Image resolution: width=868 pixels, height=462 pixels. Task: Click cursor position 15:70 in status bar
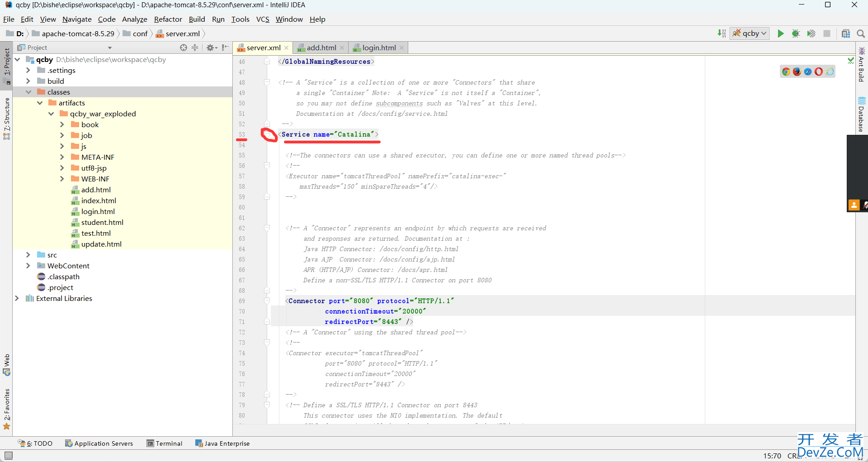(x=772, y=456)
